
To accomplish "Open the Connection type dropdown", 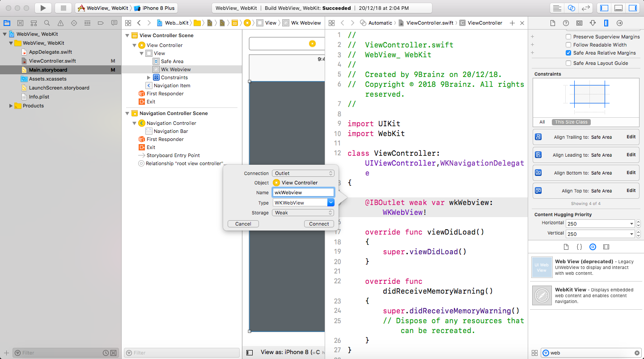I will tap(303, 173).
